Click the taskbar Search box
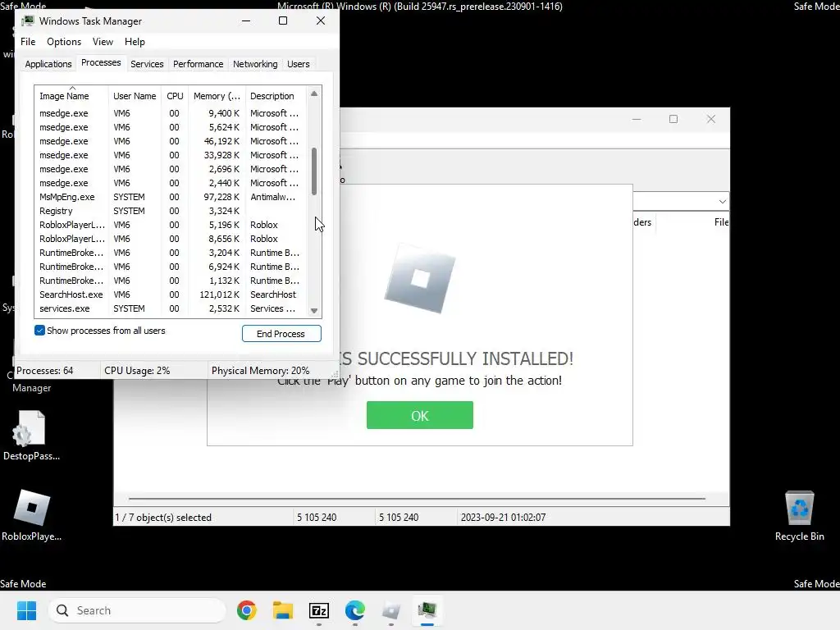The image size is (840, 630). tap(137, 610)
